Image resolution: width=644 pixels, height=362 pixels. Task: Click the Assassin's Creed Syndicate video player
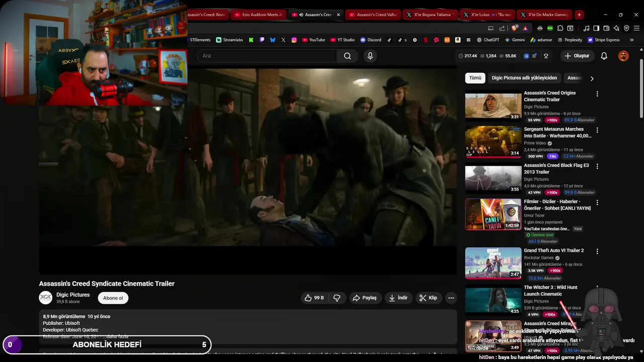(248, 171)
